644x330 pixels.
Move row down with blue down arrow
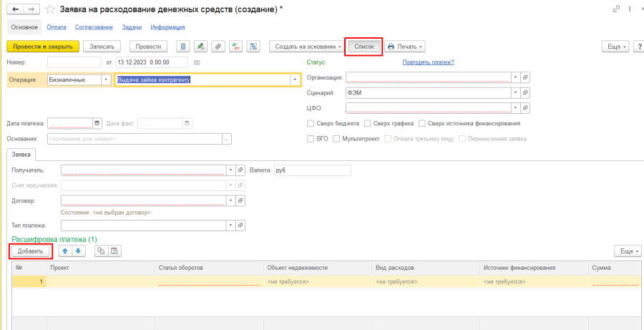[79, 251]
